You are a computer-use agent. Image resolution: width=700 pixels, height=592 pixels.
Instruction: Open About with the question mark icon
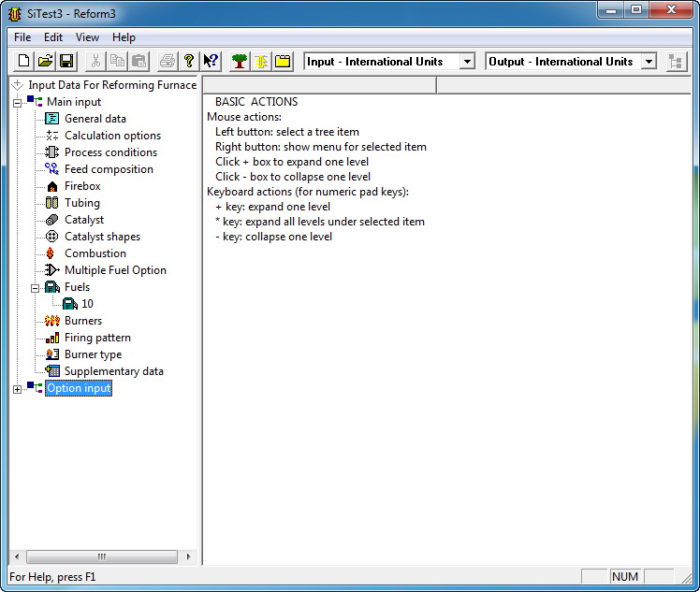click(189, 61)
